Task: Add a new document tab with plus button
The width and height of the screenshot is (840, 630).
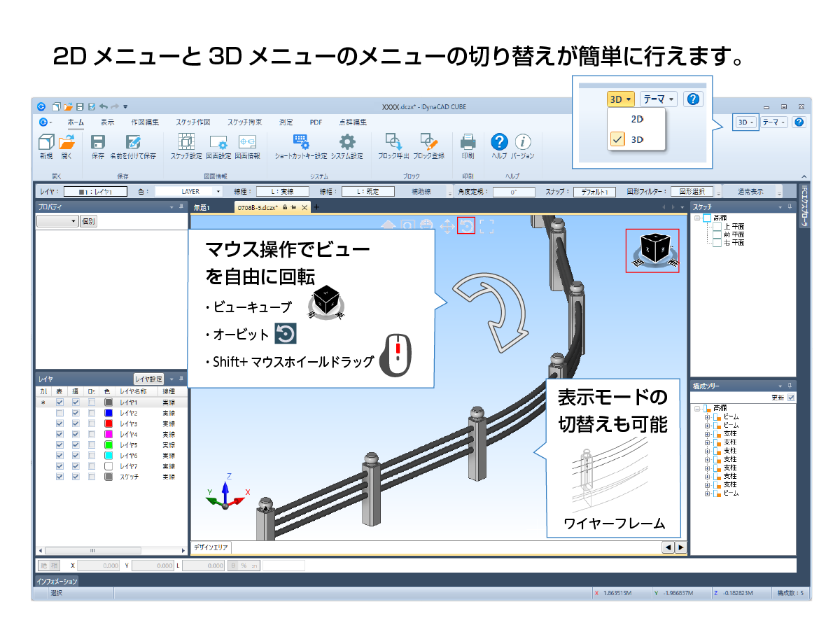Action: click(316, 207)
